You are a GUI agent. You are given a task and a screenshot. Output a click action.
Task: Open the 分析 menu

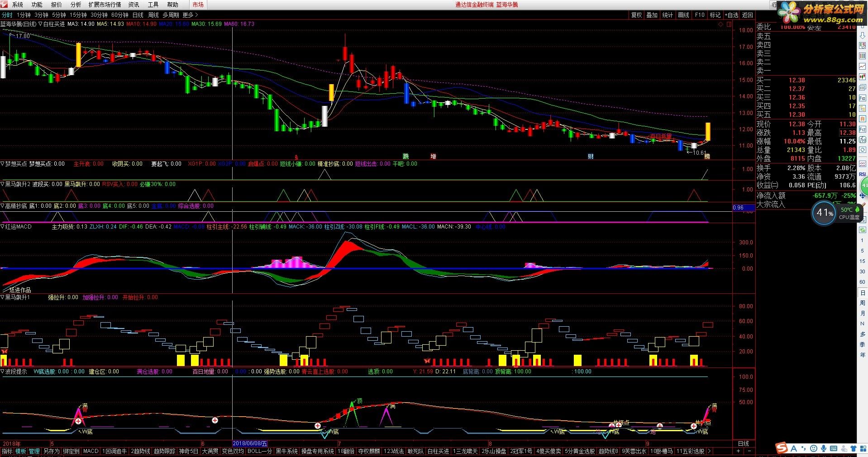point(76,5)
